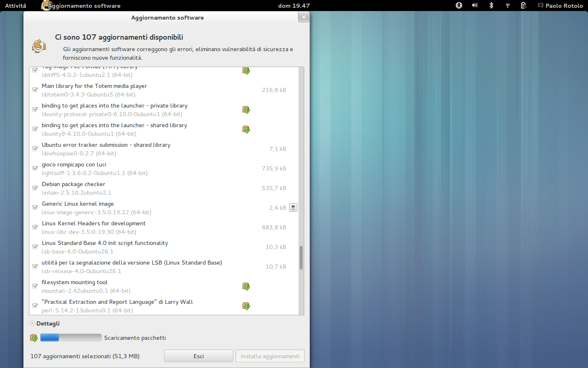Click Aggiornamento software app icon in top bar
The image size is (588, 368).
coord(47,5)
